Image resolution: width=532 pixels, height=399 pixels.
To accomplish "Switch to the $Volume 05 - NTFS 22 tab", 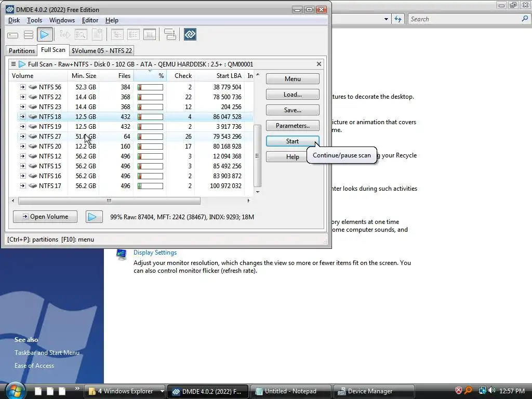I will point(101,50).
